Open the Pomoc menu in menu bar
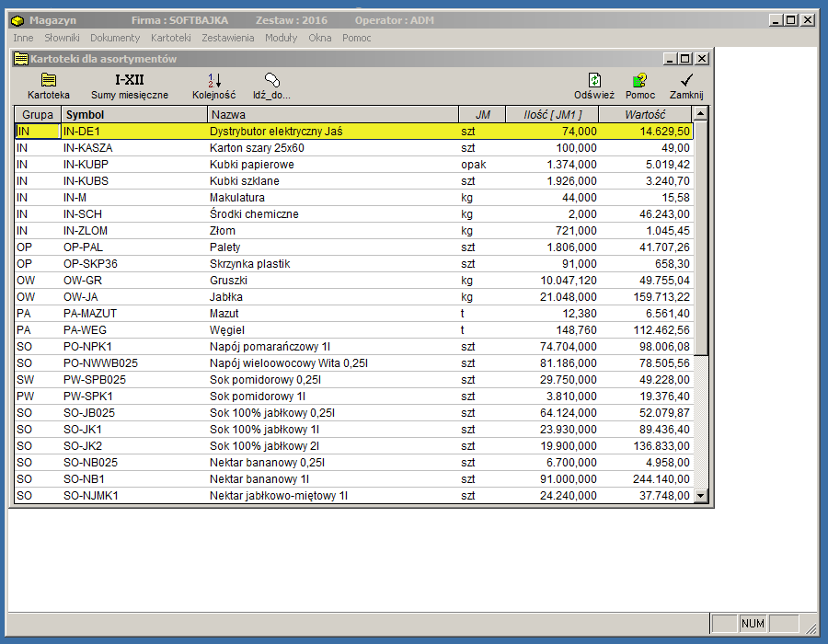The width and height of the screenshot is (828, 644). coord(356,38)
